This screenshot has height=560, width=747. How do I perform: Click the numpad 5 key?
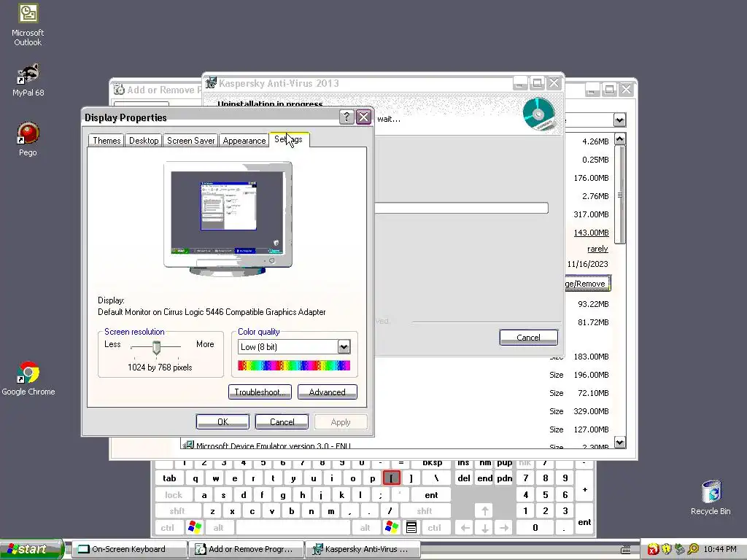click(x=546, y=495)
